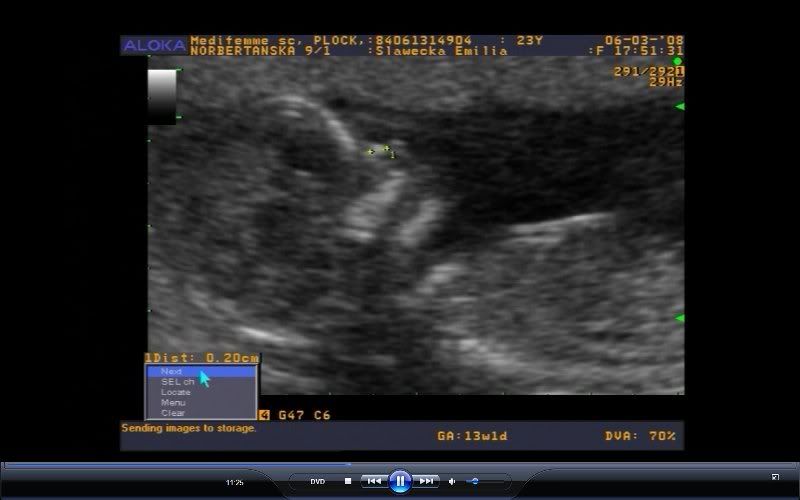800x500 pixels.
Task: Click the Medifemme sc, PLOCK clinic text
Action: click(x=278, y=40)
